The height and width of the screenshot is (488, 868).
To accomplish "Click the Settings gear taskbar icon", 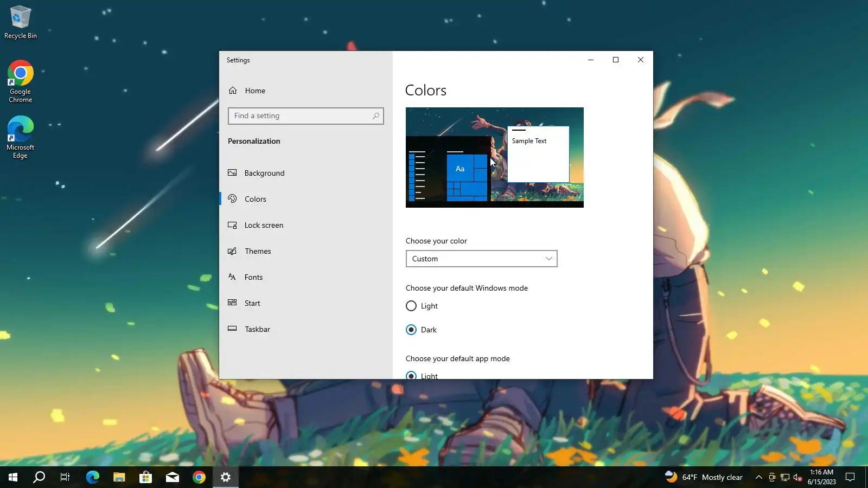I will coord(226,477).
